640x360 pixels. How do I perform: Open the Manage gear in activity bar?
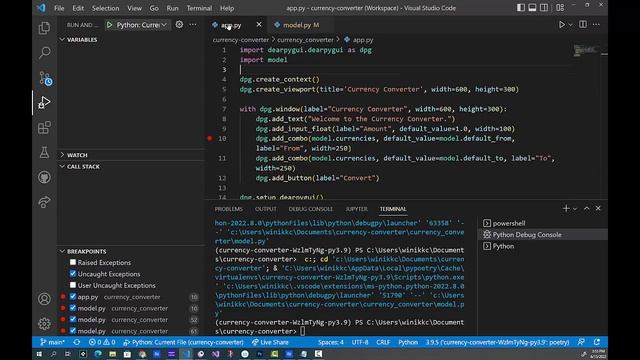pos(44,324)
